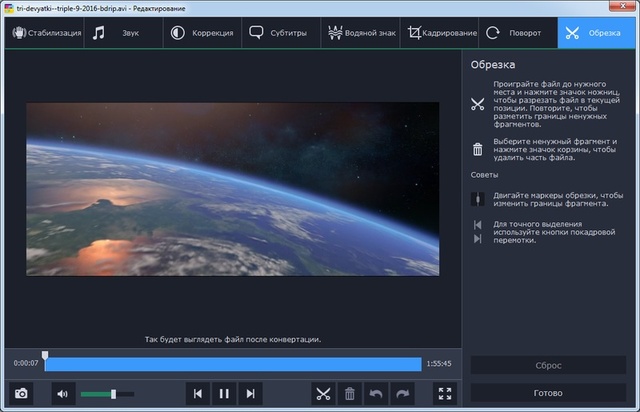The image size is (640, 412).
Task: Open the Водяной знак tab
Action: (x=365, y=33)
